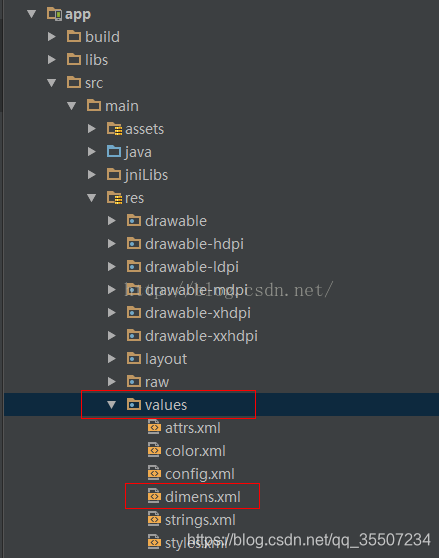Expand the build folder arrow
This screenshot has height=559, width=441.
pyautogui.click(x=52, y=37)
